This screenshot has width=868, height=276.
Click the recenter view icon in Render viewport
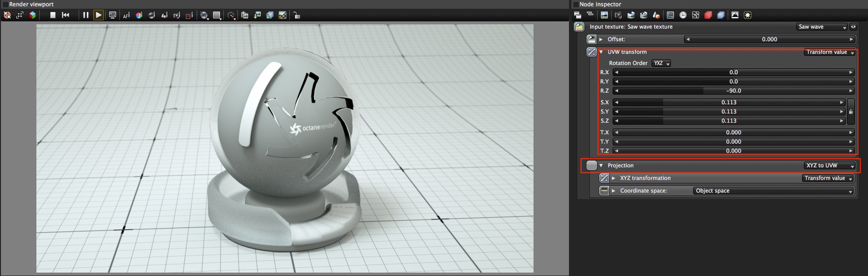pyautogui.click(x=7, y=15)
